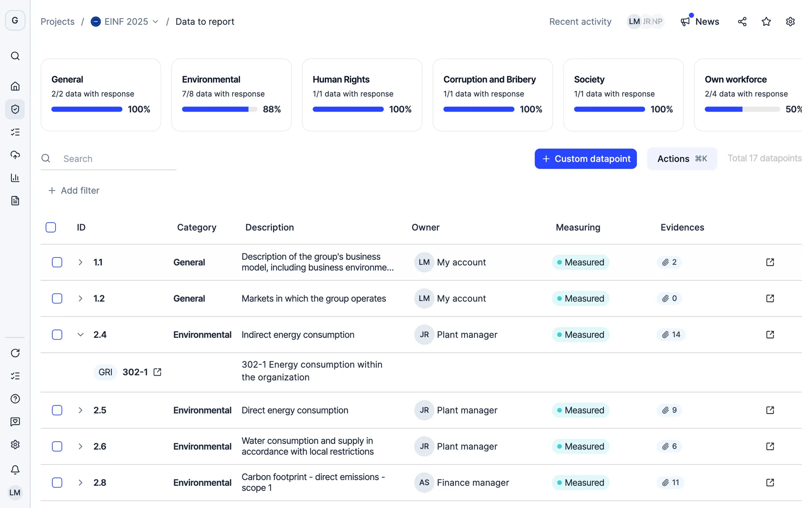
Task: Open row 1.1 in external view
Action: 770,262
